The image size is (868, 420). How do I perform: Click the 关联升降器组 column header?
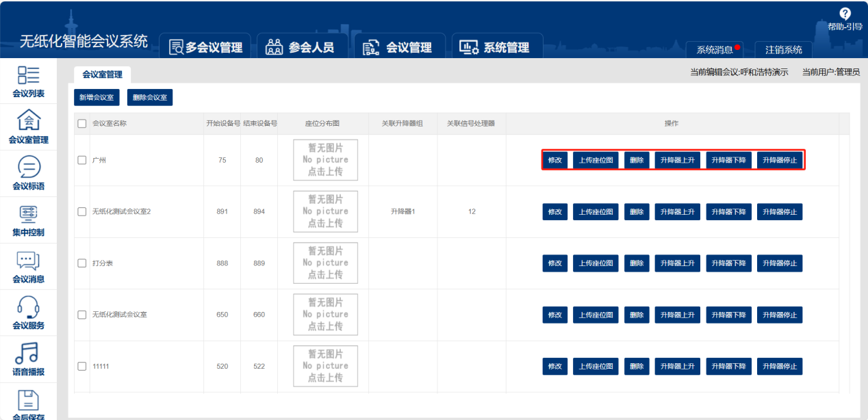(x=403, y=124)
